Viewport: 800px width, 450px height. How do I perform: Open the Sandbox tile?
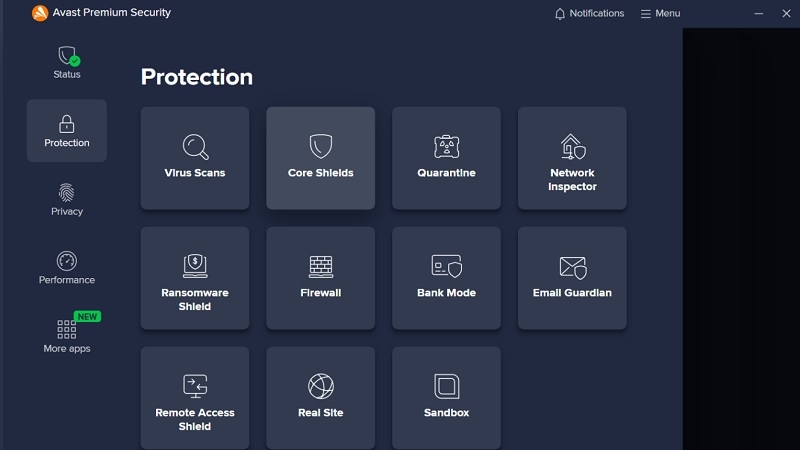[x=446, y=398]
